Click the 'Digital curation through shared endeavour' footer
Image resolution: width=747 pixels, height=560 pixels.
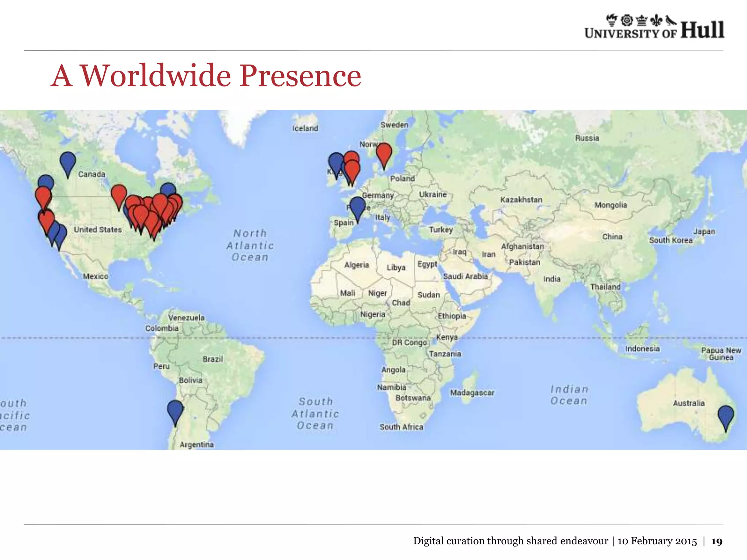coord(511,541)
